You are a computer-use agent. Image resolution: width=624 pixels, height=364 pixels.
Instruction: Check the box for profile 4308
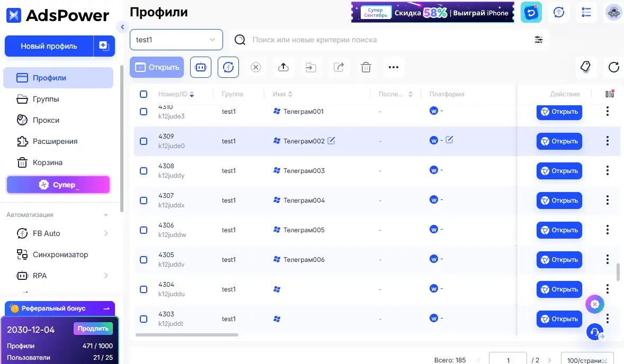click(144, 171)
